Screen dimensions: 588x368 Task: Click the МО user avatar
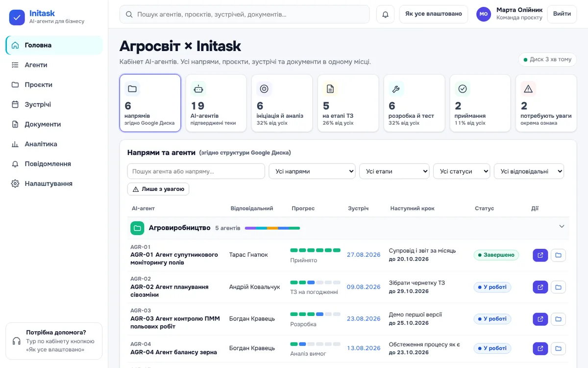484,14
